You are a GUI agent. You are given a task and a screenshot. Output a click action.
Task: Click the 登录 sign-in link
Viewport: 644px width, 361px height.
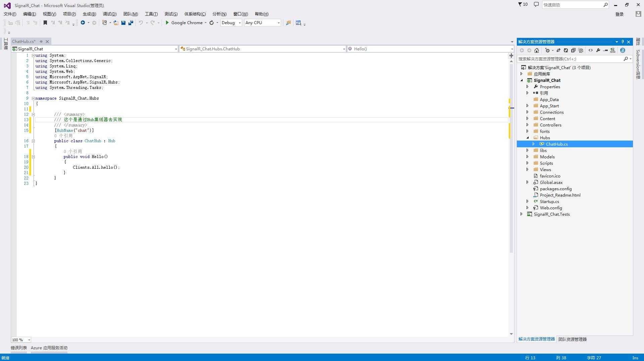pyautogui.click(x=620, y=14)
